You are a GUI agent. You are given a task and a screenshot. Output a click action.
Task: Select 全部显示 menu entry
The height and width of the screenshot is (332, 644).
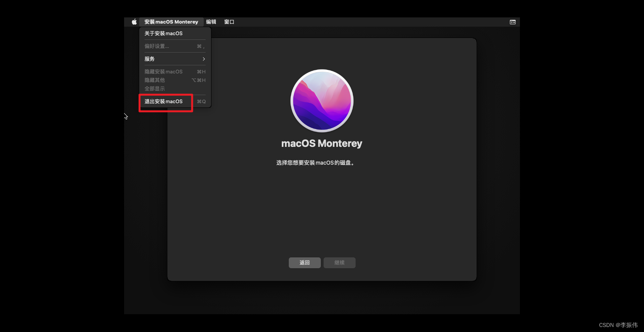(x=175, y=89)
